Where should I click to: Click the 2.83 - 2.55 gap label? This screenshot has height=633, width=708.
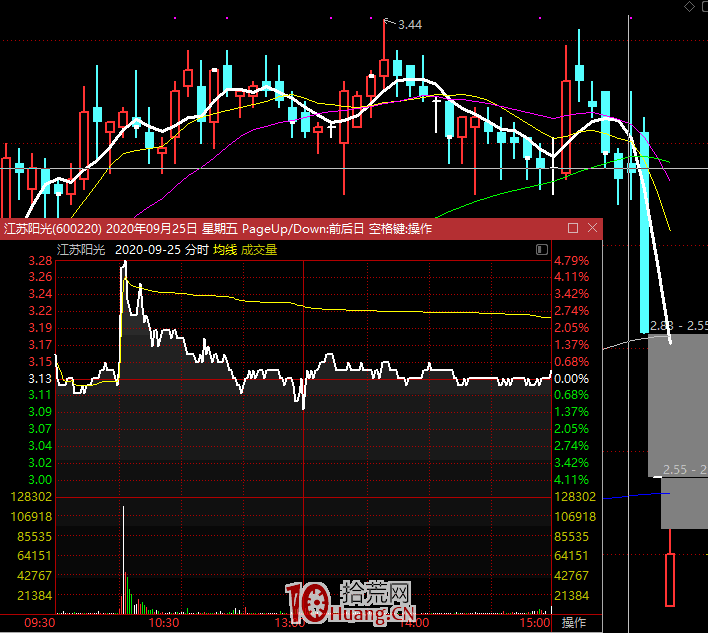[x=678, y=326]
